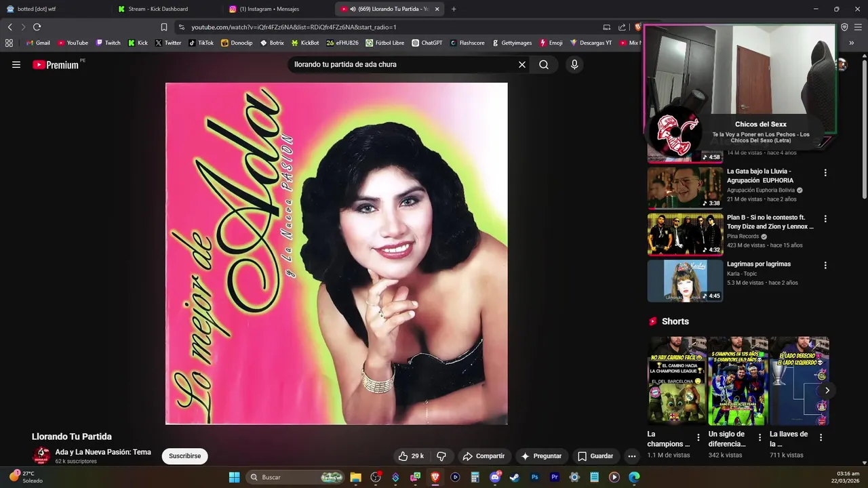The image size is (868, 488).
Task: Start voice search with the microphone
Action: point(574,65)
